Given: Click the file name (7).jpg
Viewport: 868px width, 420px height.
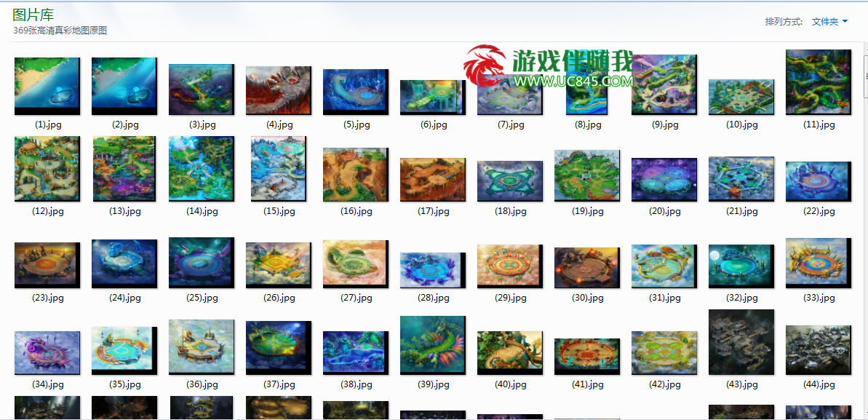Looking at the screenshot, I should (510, 125).
